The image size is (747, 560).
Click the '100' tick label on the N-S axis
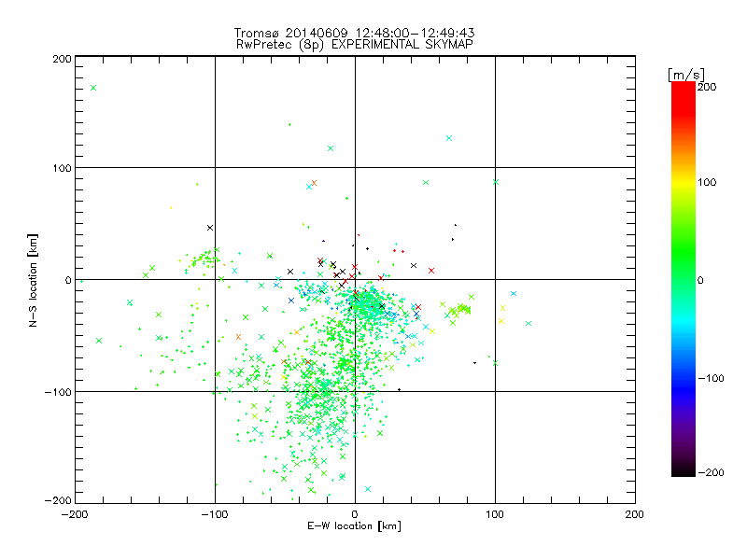[63, 168]
